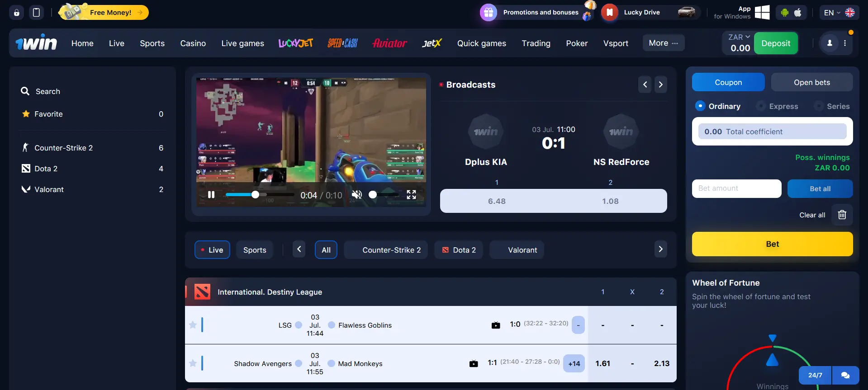Click the video progress slider
Viewport: 868px width, 390px height.
click(260, 195)
